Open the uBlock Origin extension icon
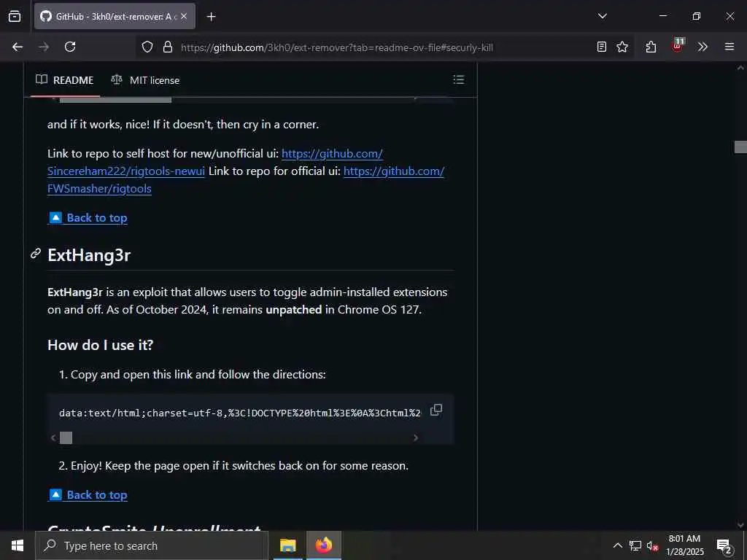The width and height of the screenshot is (747, 560). 677,46
